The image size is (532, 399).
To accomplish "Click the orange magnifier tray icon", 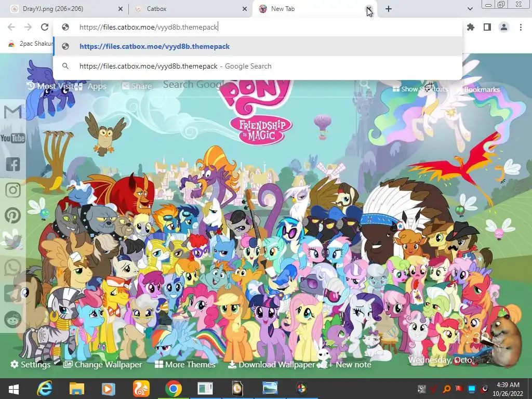I will 447,389.
